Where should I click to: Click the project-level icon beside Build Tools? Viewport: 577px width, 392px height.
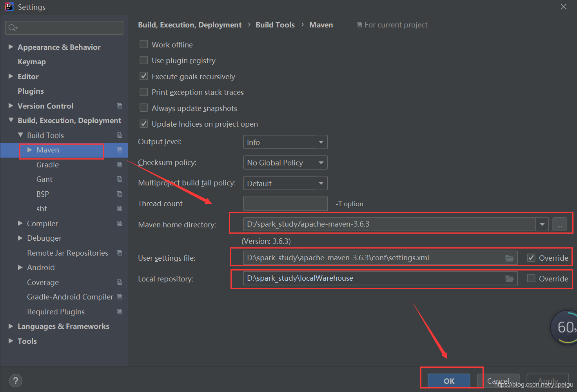click(120, 135)
